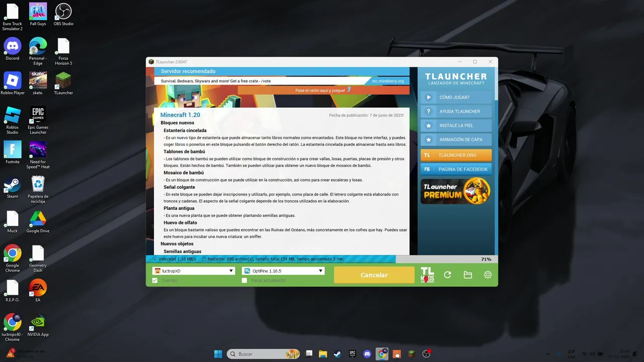The width and height of the screenshot is (644, 362).
Task: Click the AYUDA TLAUNCHER menu button
Action: 456,111
